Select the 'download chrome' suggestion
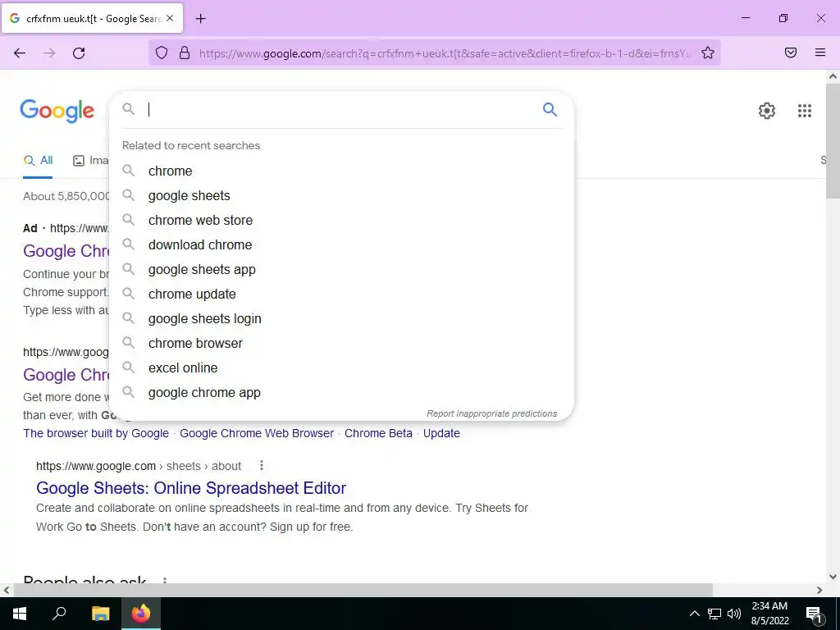Viewport: 840px width, 630px height. 342,244
